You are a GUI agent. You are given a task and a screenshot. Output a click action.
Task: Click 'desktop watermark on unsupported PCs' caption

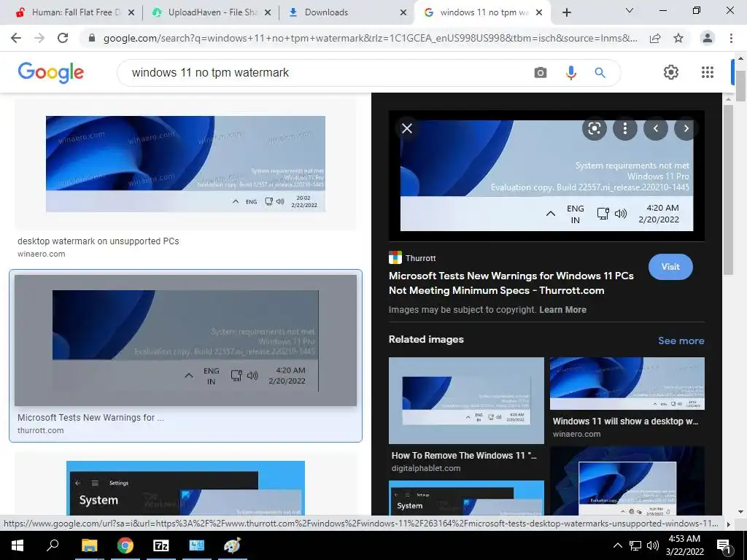(x=98, y=241)
